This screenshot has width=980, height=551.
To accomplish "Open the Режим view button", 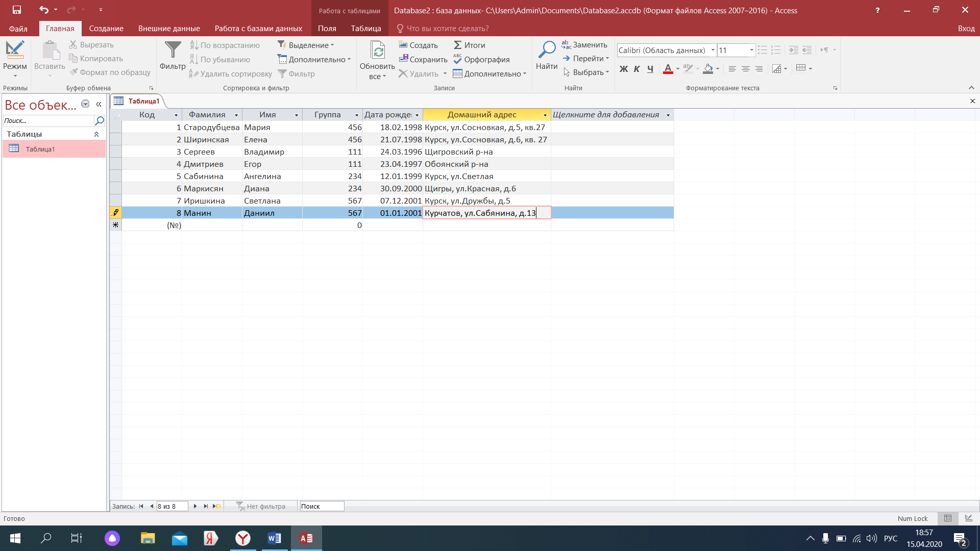I will (x=15, y=59).
